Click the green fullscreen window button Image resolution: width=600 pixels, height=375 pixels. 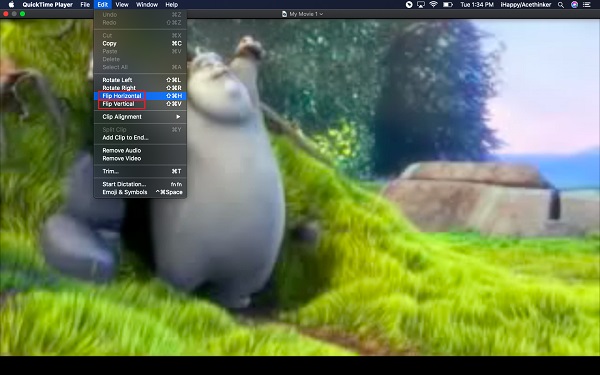pyautogui.click(x=23, y=14)
